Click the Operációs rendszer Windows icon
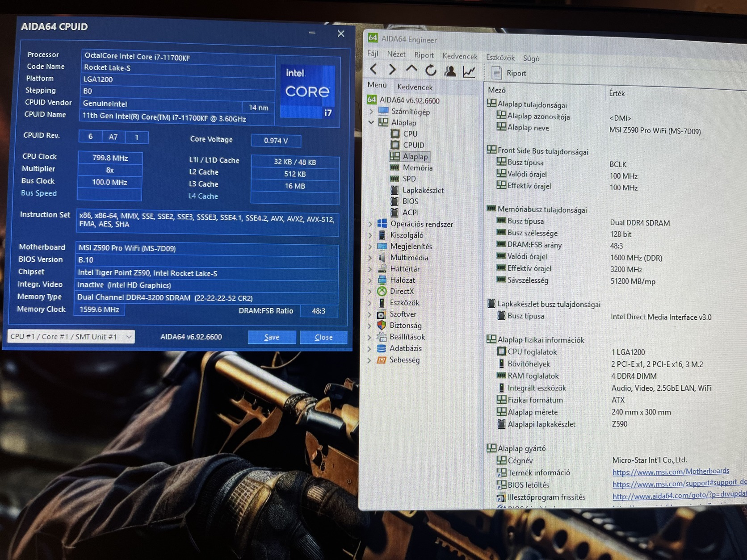The image size is (747, 560). pos(382,223)
